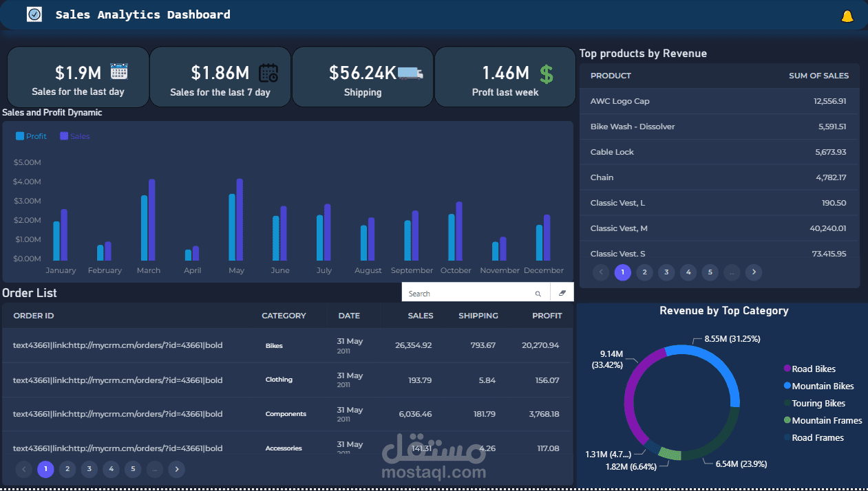Toggle the Profit legend item
This screenshot has height=491, width=868.
click(31, 136)
